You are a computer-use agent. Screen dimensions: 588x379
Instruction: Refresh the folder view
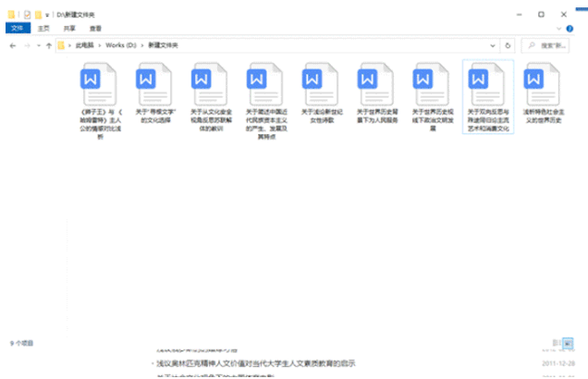click(508, 45)
